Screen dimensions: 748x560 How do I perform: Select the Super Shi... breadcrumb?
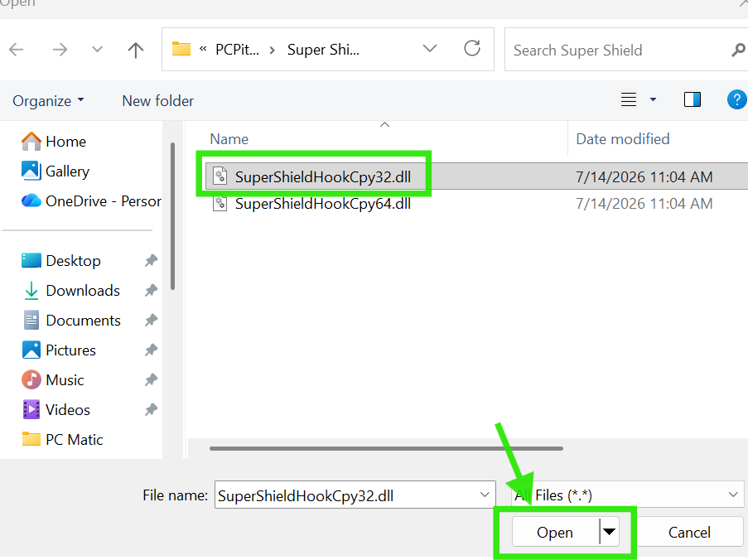tap(323, 50)
